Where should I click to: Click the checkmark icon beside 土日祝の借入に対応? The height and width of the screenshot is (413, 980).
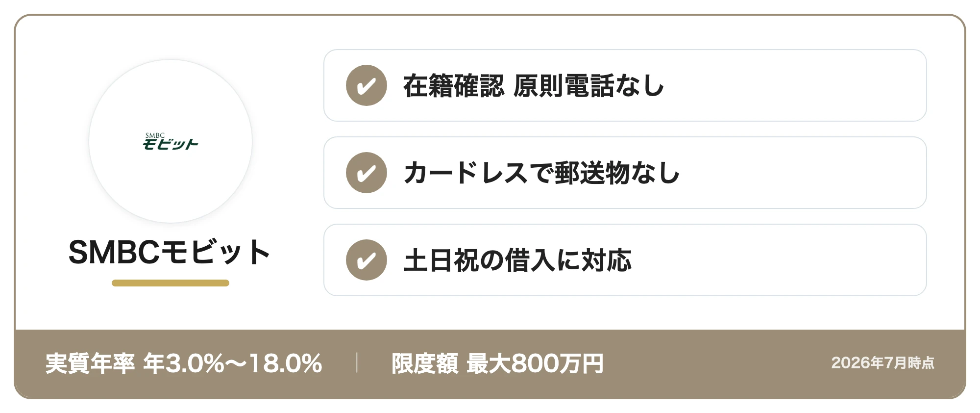pyautogui.click(x=367, y=260)
